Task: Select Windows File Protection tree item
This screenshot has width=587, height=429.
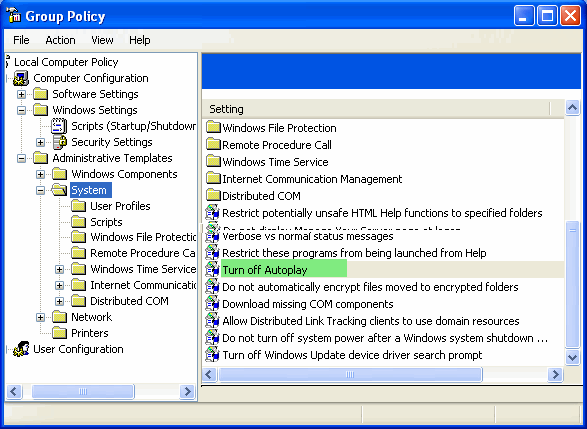Action: tap(143, 237)
